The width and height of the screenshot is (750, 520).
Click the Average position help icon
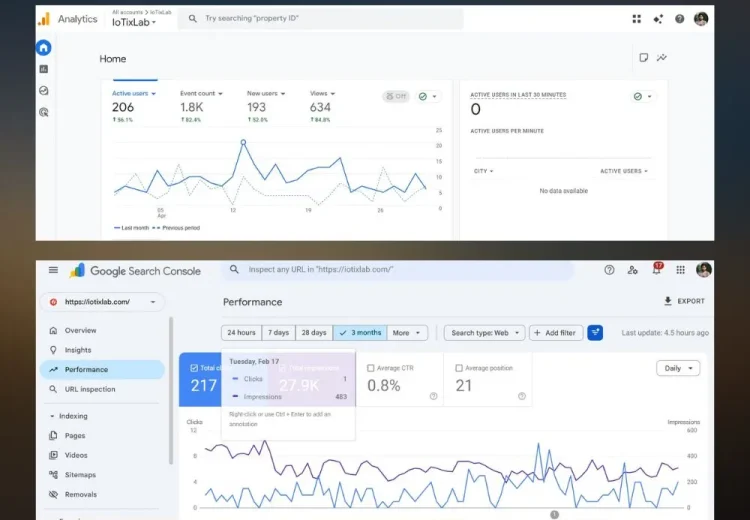pyautogui.click(x=522, y=396)
